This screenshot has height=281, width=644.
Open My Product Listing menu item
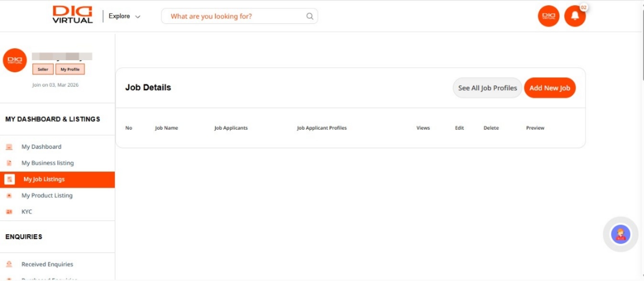point(47,195)
